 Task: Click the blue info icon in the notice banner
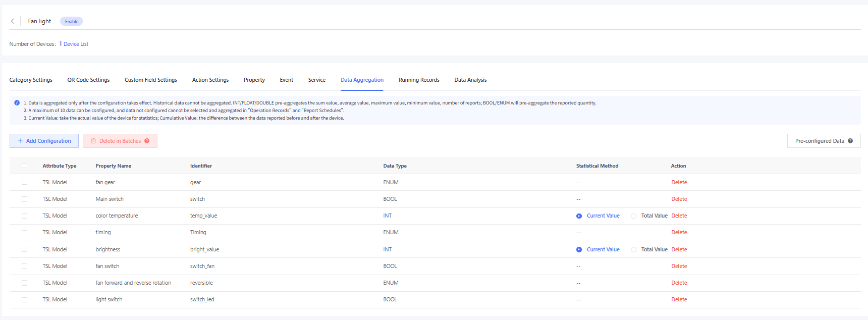pyautogui.click(x=17, y=103)
